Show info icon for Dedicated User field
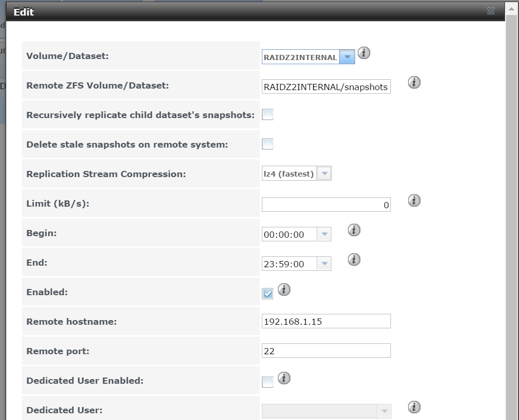 [414, 407]
